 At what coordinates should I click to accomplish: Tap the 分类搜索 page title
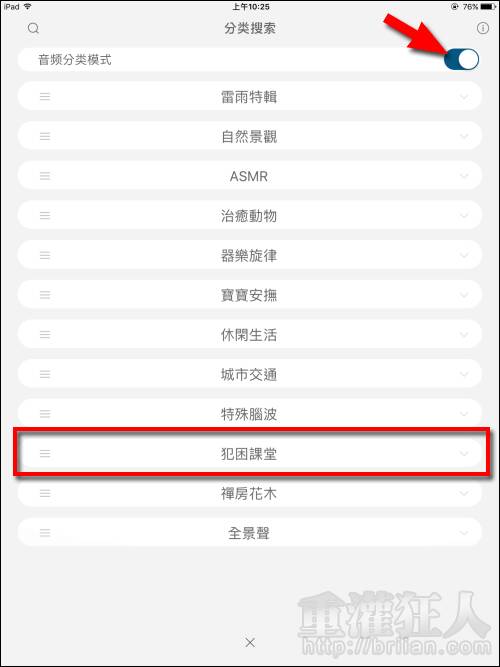[250, 29]
